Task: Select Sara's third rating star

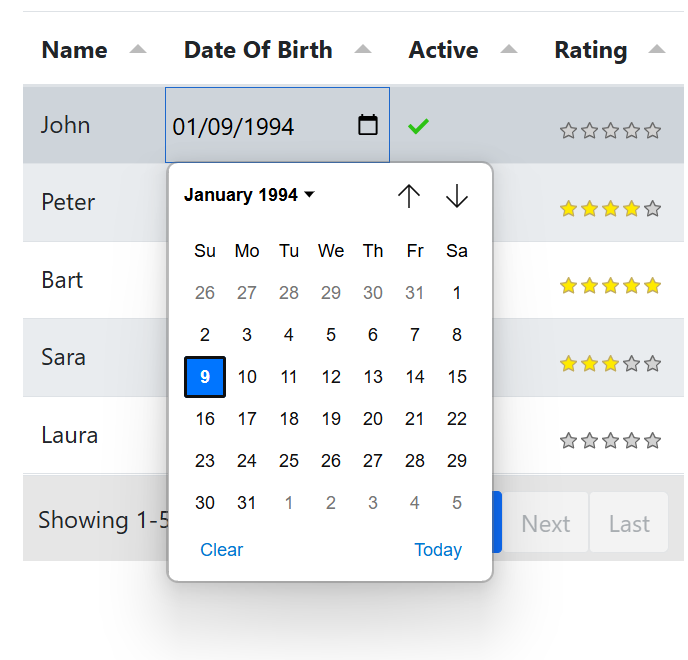Action: point(610,364)
